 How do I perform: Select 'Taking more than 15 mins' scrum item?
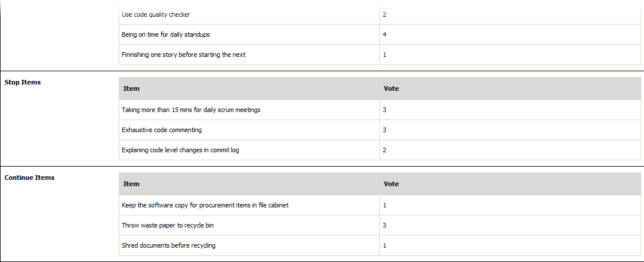pos(191,110)
